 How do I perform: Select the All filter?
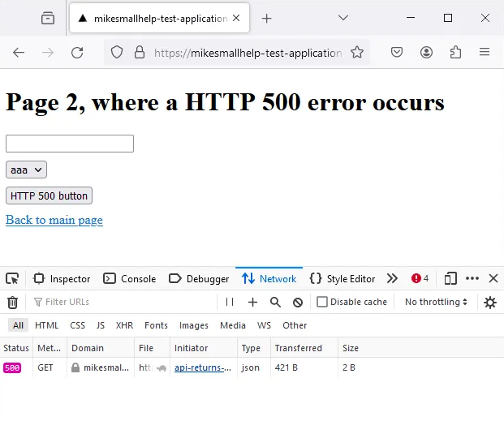18,325
